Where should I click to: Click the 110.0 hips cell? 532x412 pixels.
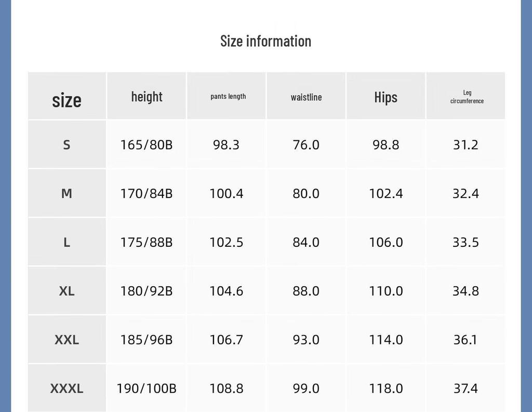pos(386,291)
